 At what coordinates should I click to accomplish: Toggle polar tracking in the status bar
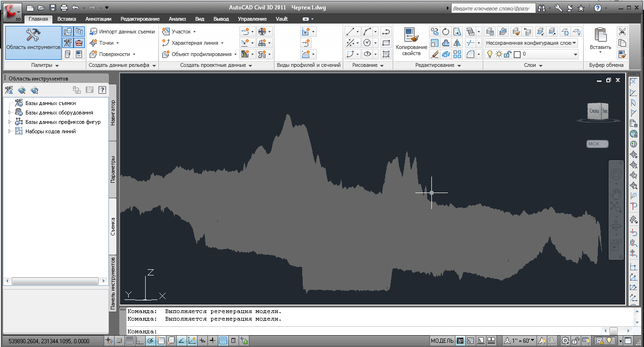[x=151, y=340]
